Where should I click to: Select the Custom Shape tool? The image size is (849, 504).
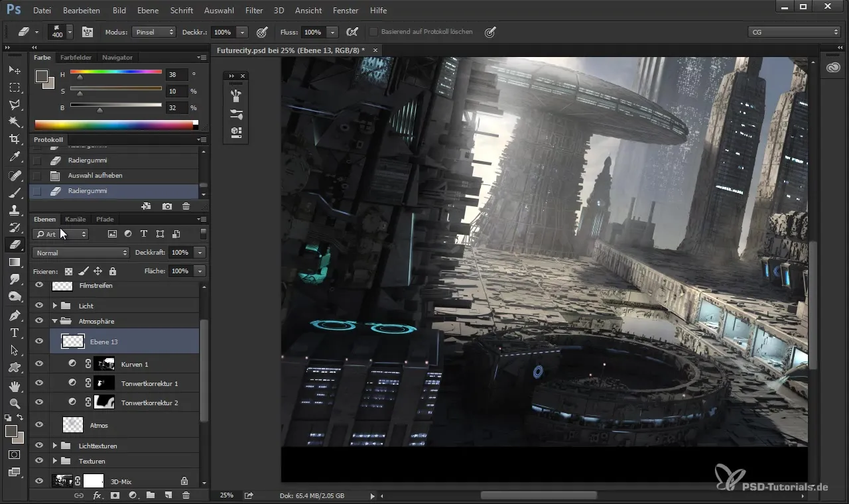click(x=15, y=367)
